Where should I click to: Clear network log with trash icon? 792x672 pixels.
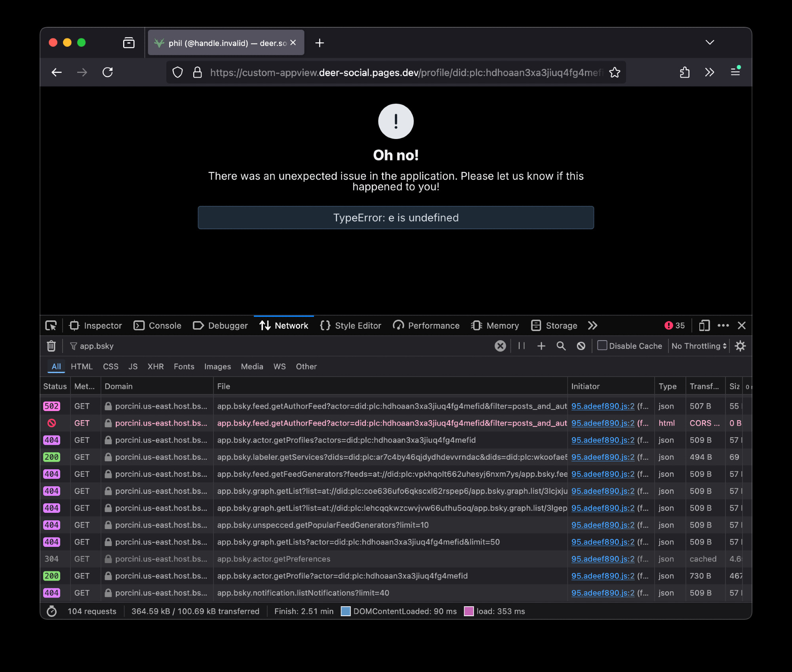click(51, 346)
